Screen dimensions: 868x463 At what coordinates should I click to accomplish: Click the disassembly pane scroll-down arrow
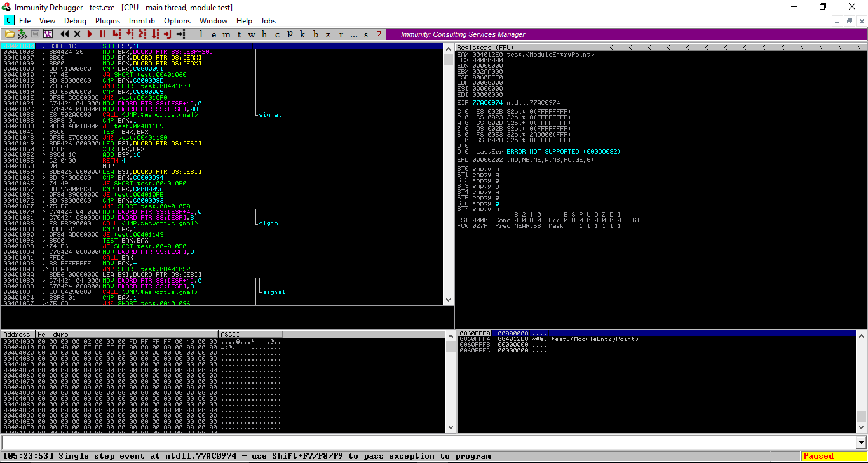coord(449,300)
